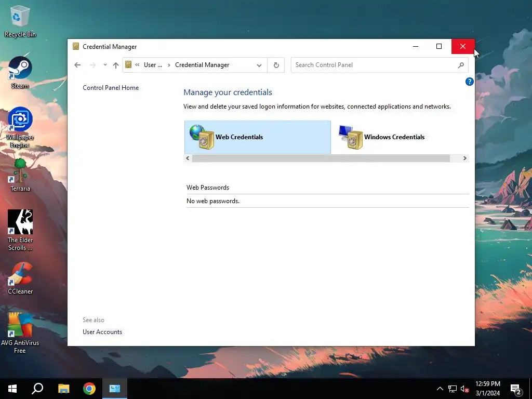This screenshot has height=399, width=532.
Task: Focus the Search Control Panel field
Action: 379,65
